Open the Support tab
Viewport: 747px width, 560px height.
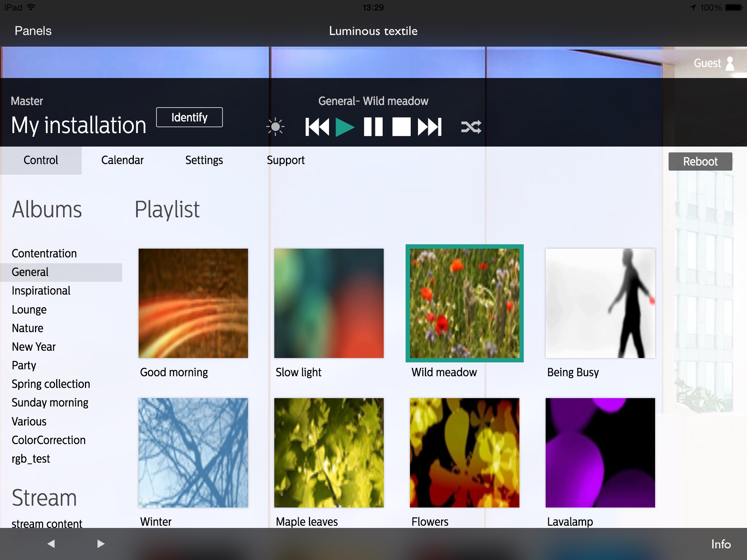(x=286, y=160)
